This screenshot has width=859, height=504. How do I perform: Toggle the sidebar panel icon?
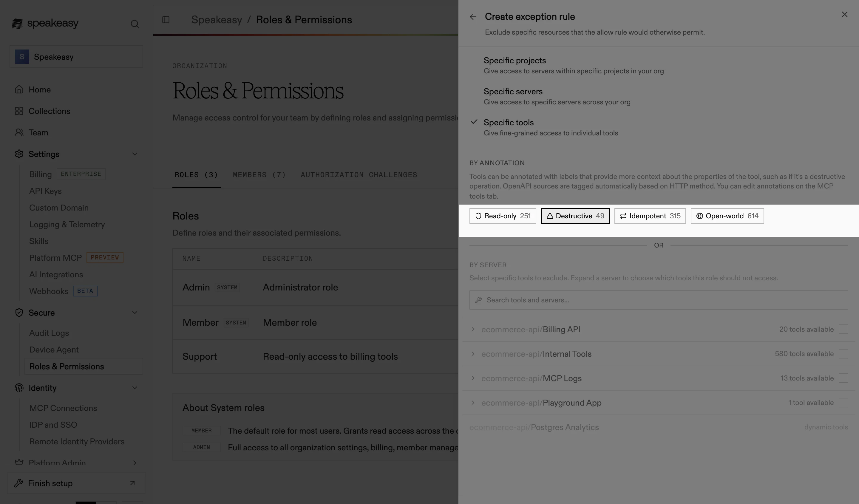pos(166,20)
